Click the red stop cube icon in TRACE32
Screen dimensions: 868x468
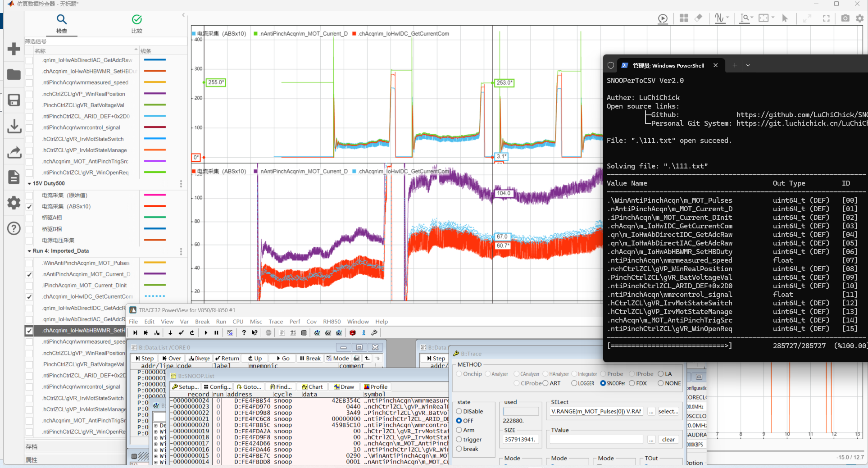(x=352, y=333)
